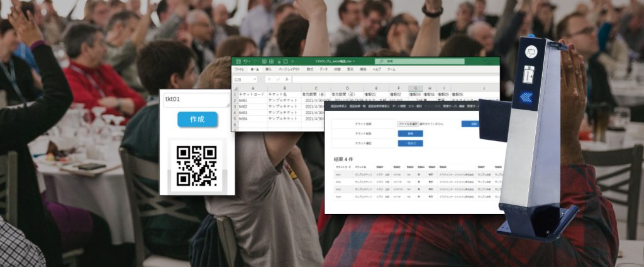The image size is (644, 267).
Task: Open the Name Box dropdown next to G28
Action: click(x=255, y=79)
